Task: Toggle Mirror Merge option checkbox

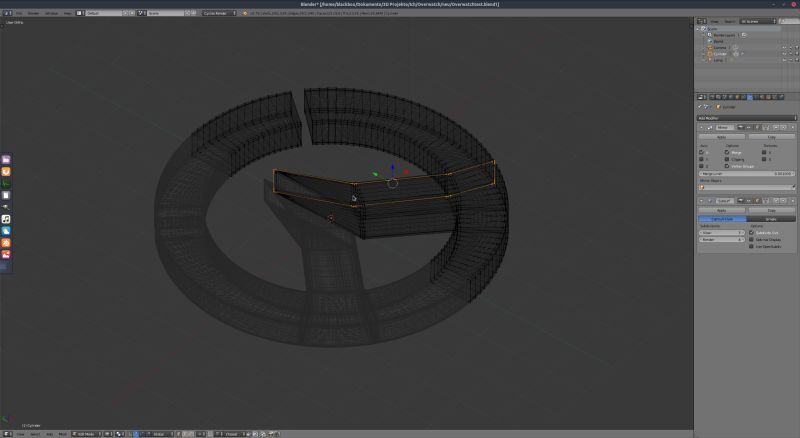Action: coord(727,152)
